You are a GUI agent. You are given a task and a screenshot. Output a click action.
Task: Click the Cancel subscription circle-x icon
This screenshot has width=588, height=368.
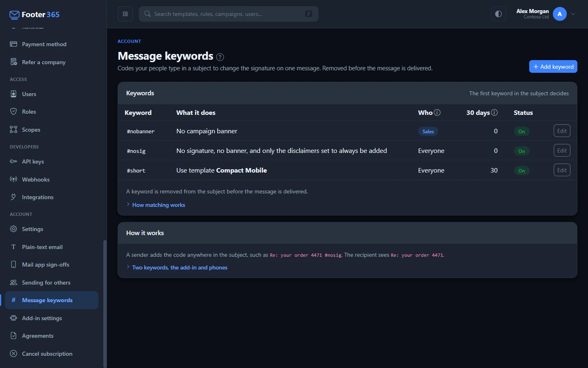click(x=13, y=354)
